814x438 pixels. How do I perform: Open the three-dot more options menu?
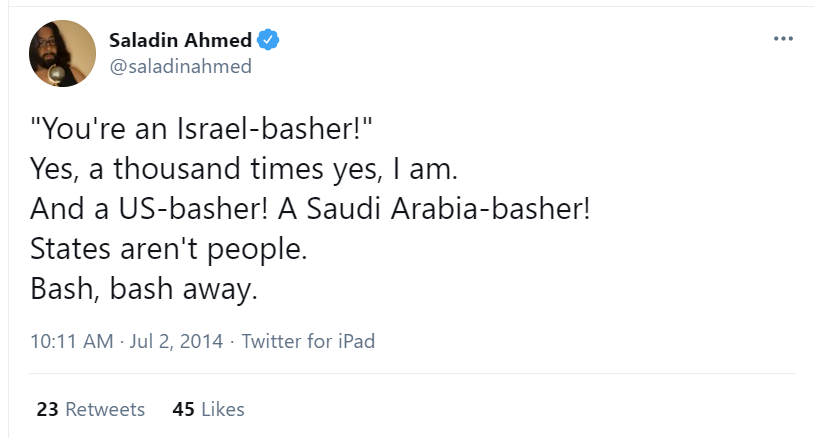click(783, 40)
